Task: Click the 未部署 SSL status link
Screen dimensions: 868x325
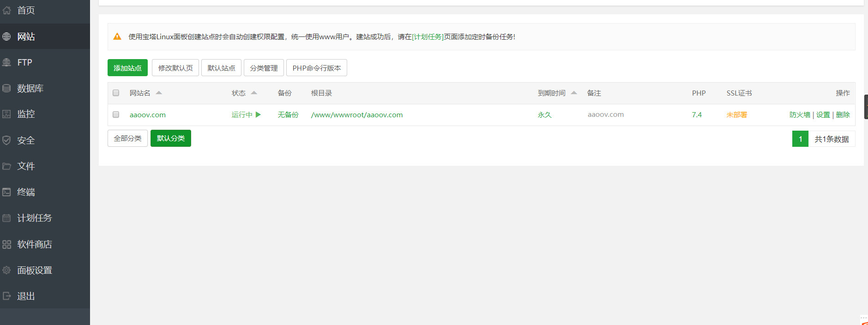Action: [x=737, y=114]
